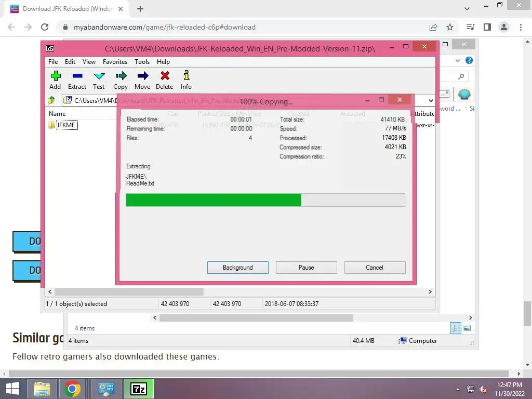Open the File menu in 7-Zip
Screen dimensions: 532x399
53,62
